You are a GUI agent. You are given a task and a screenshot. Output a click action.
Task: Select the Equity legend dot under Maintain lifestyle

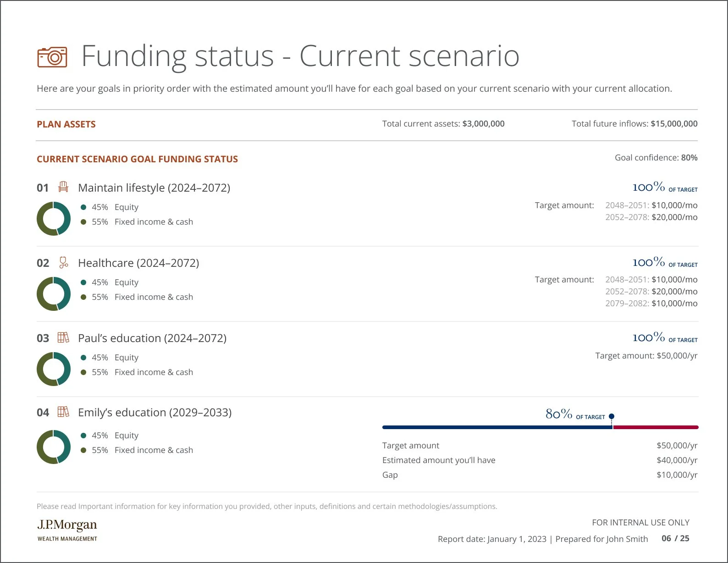pyautogui.click(x=83, y=207)
